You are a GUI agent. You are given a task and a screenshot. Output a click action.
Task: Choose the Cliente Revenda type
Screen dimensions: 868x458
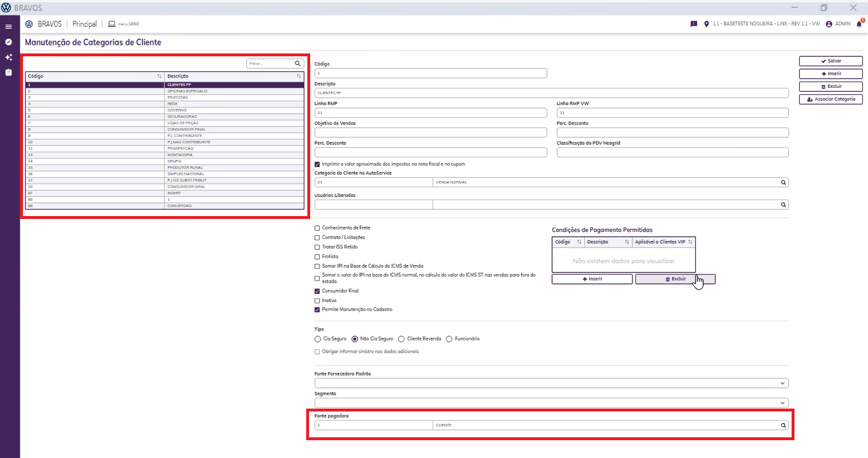pos(401,338)
